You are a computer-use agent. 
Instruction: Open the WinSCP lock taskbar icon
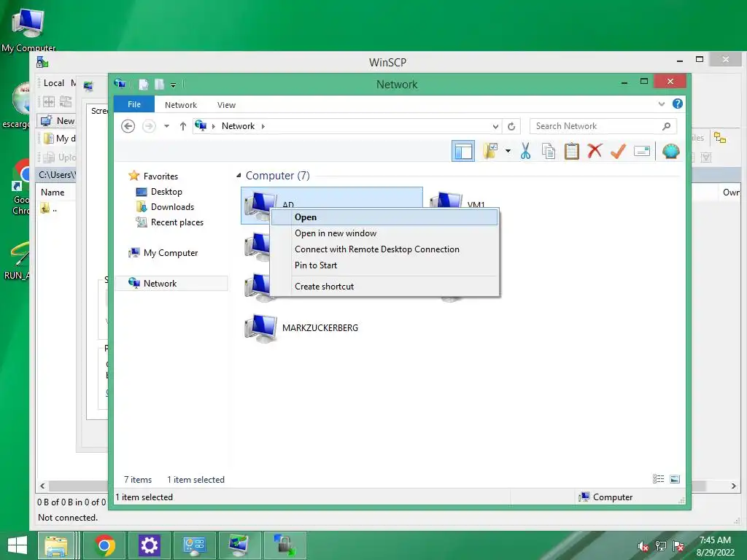[x=285, y=545]
